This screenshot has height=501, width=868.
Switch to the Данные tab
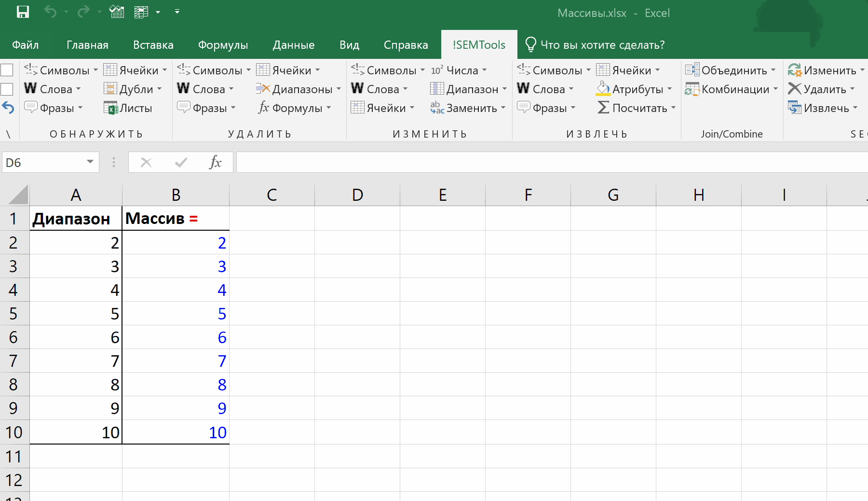point(294,45)
